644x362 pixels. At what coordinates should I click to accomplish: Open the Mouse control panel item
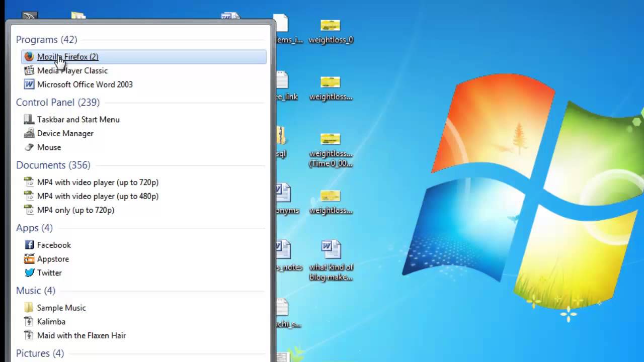(49, 147)
